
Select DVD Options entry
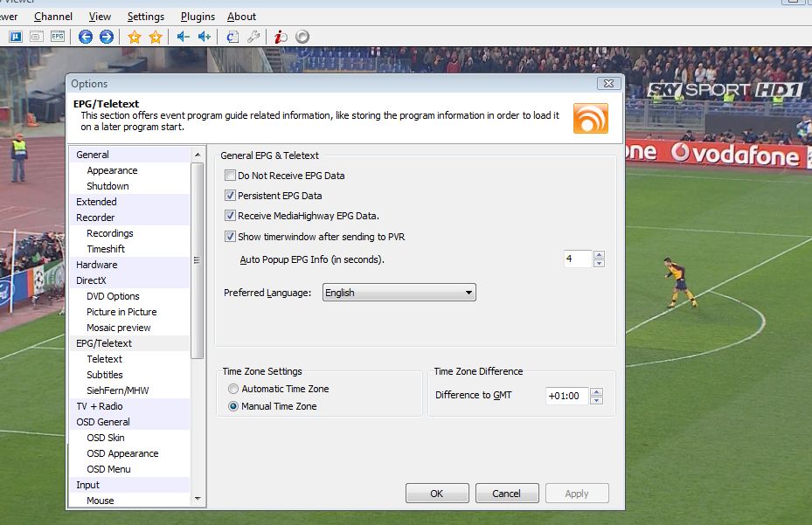113,296
